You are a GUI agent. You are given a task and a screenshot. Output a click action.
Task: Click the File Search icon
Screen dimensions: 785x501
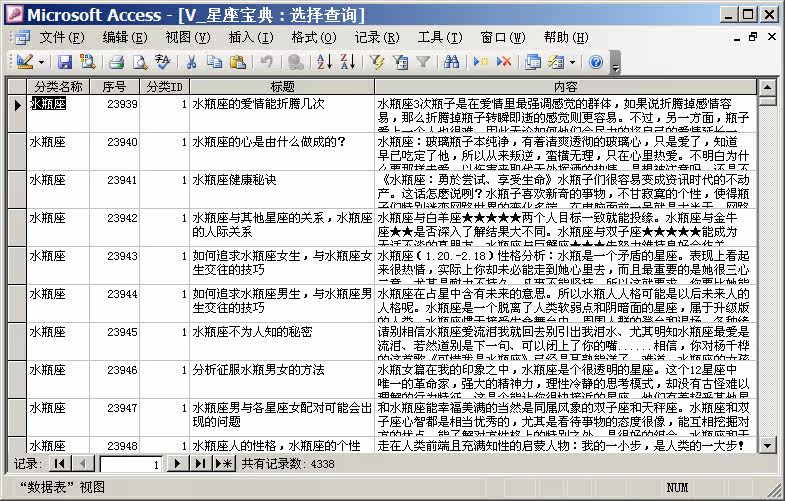pyautogui.click(x=88, y=62)
